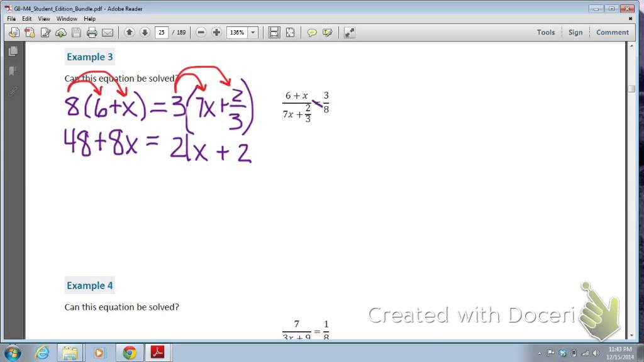
Task: Click the Email envelope icon
Action: coord(108,33)
